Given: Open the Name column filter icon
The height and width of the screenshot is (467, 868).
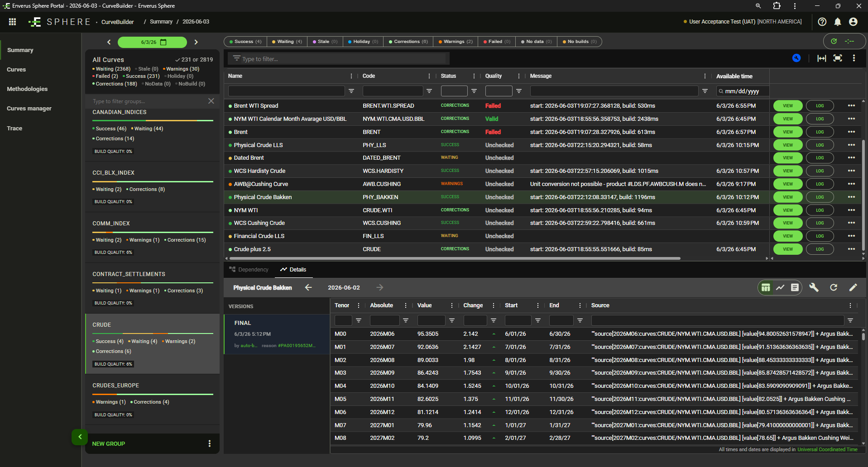Looking at the screenshot, I should point(351,91).
